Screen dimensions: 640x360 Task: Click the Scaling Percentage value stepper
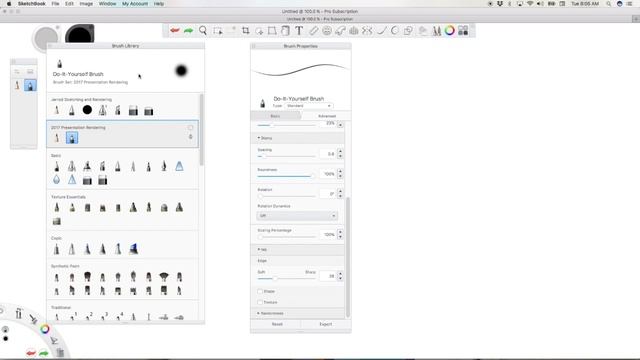[340, 235]
